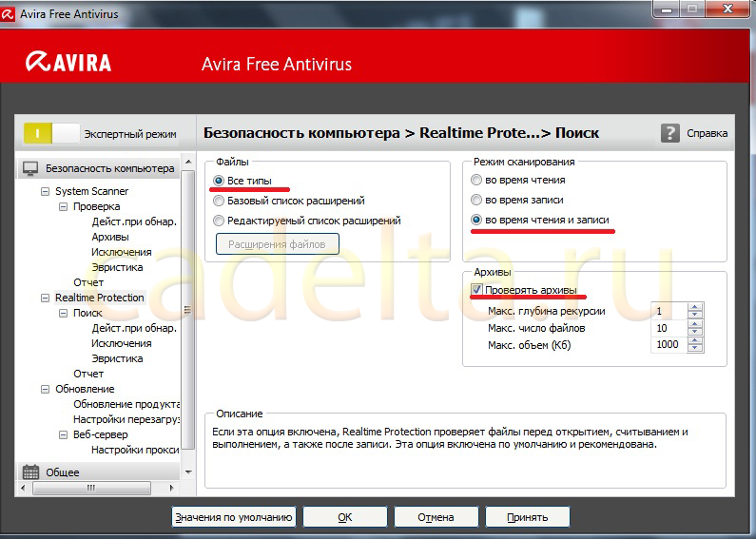Image resolution: width=756 pixels, height=539 pixels.
Task: Click the Значения по умолчанию button
Action: pyautogui.click(x=234, y=517)
